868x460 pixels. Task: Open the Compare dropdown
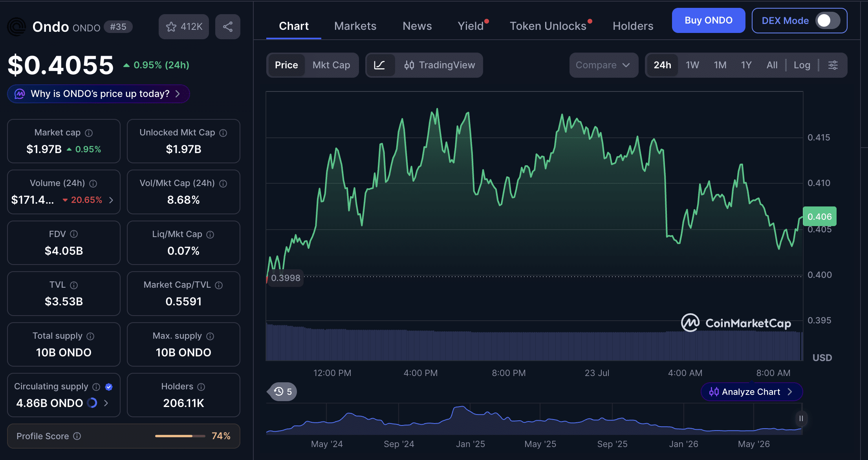tap(603, 65)
